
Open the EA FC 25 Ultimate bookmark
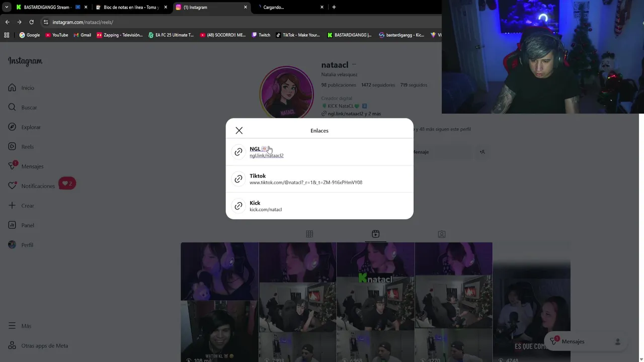point(171,35)
